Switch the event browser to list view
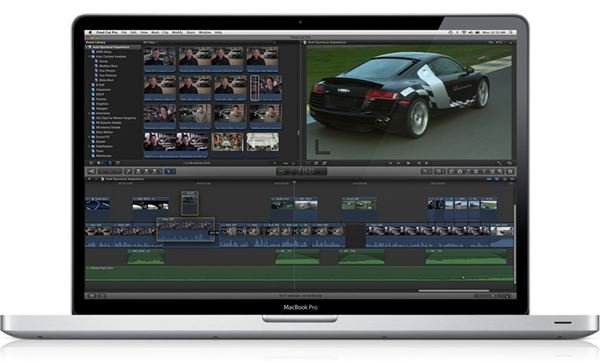 [117, 163]
